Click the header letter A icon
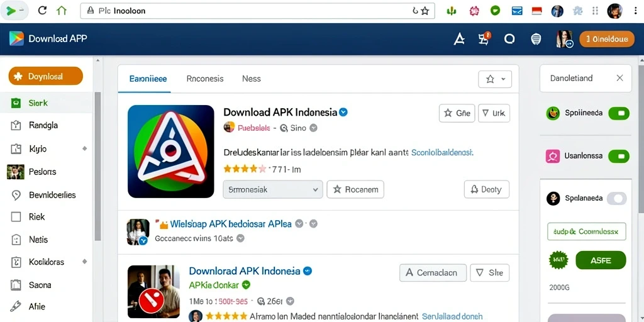Viewport: 644px width, 322px height. [x=459, y=39]
